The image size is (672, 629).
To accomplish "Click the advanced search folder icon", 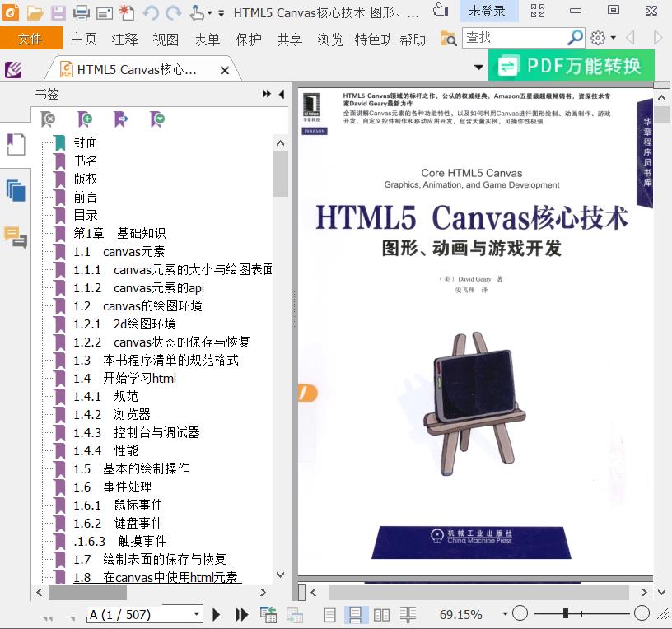I will click(x=448, y=39).
